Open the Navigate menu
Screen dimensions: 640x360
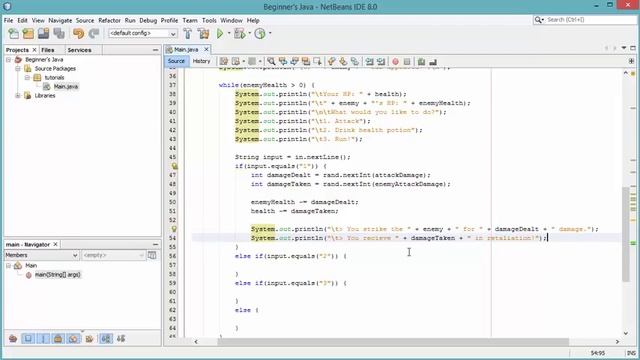[x=60, y=20]
